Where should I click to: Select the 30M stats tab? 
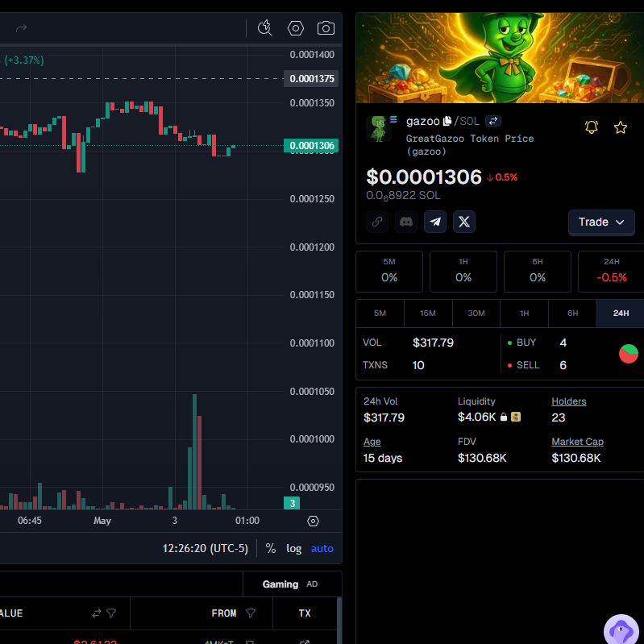476,314
